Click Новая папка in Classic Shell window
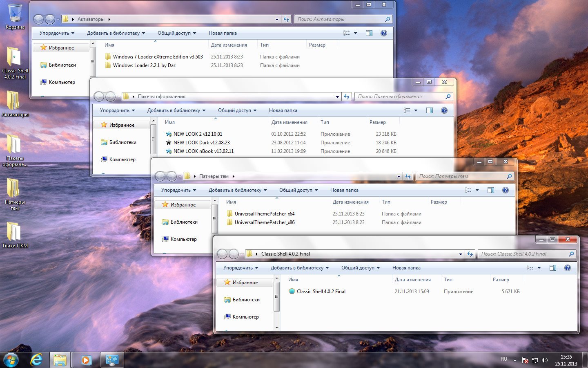Viewport: 588px width, 368px height. point(406,268)
